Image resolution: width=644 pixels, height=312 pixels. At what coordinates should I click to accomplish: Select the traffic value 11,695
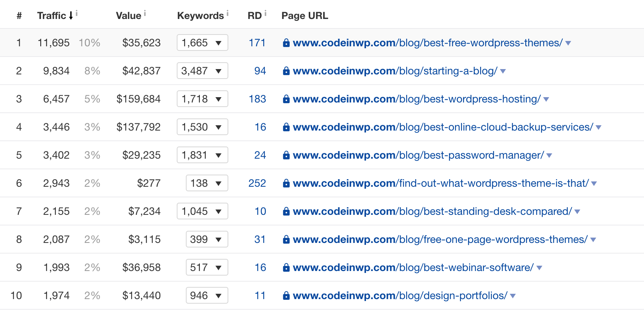pyautogui.click(x=53, y=43)
